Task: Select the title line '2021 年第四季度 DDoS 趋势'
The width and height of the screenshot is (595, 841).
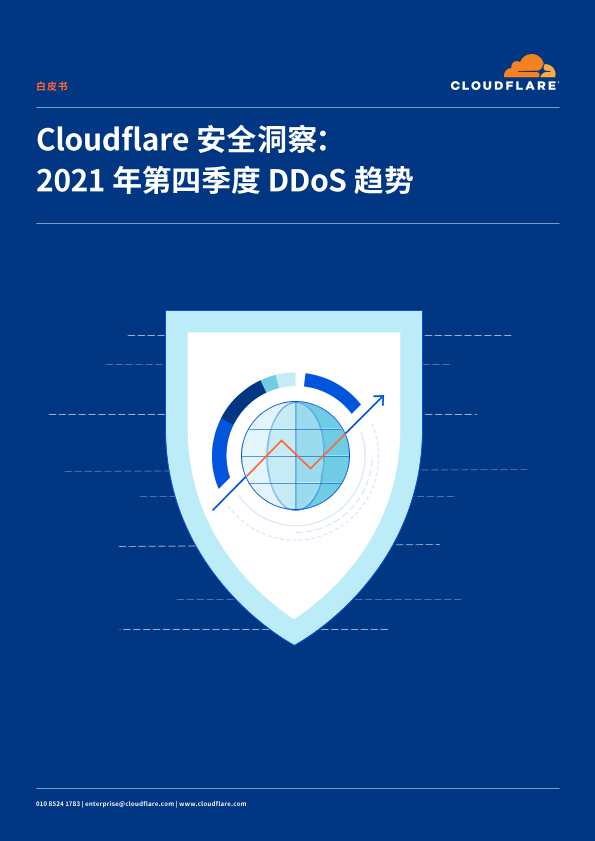Action: tap(224, 182)
